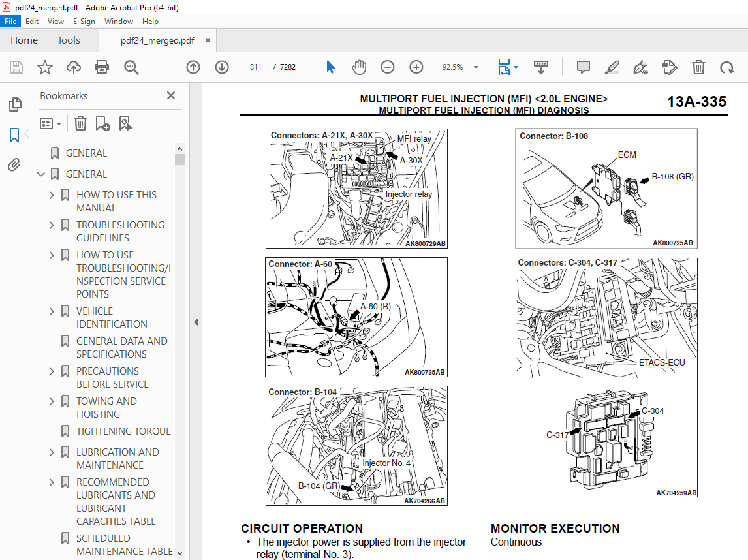Delete selected bookmark trash icon

81,124
